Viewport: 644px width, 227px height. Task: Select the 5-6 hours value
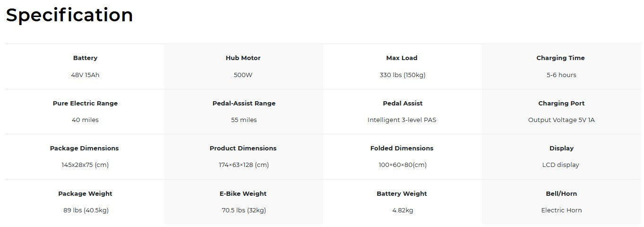click(561, 75)
